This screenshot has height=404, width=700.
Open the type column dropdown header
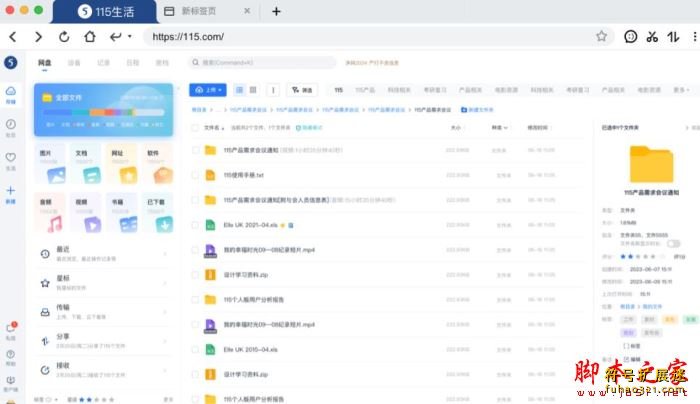[x=500, y=128]
